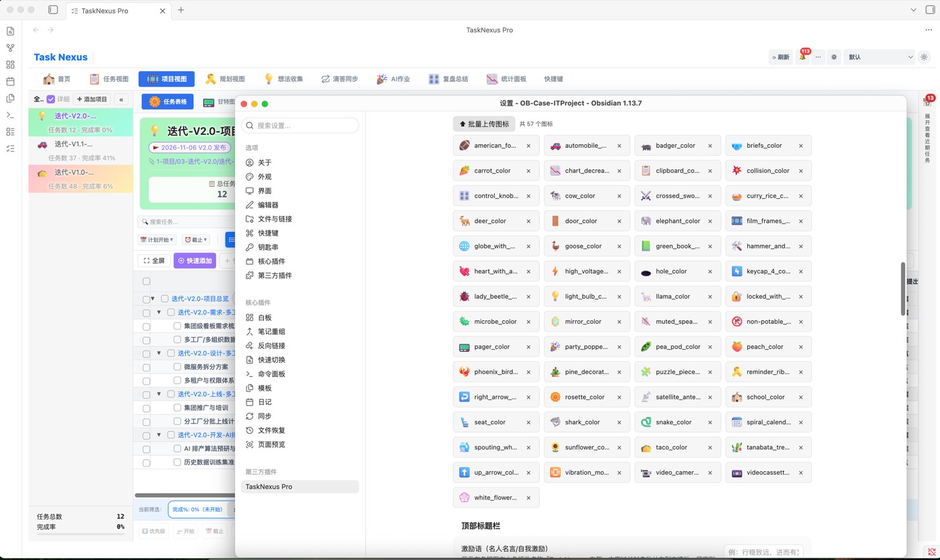Click the 刷新 button
Screen dimensions: 940x560
pos(781,57)
